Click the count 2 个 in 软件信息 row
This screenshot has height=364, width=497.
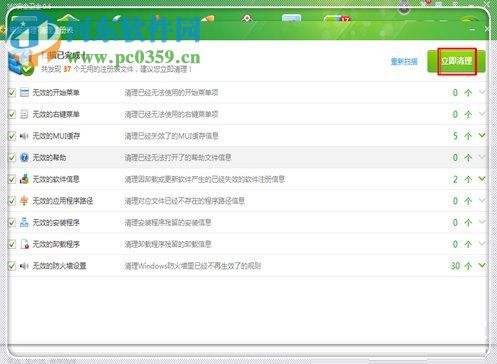tap(462, 179)
